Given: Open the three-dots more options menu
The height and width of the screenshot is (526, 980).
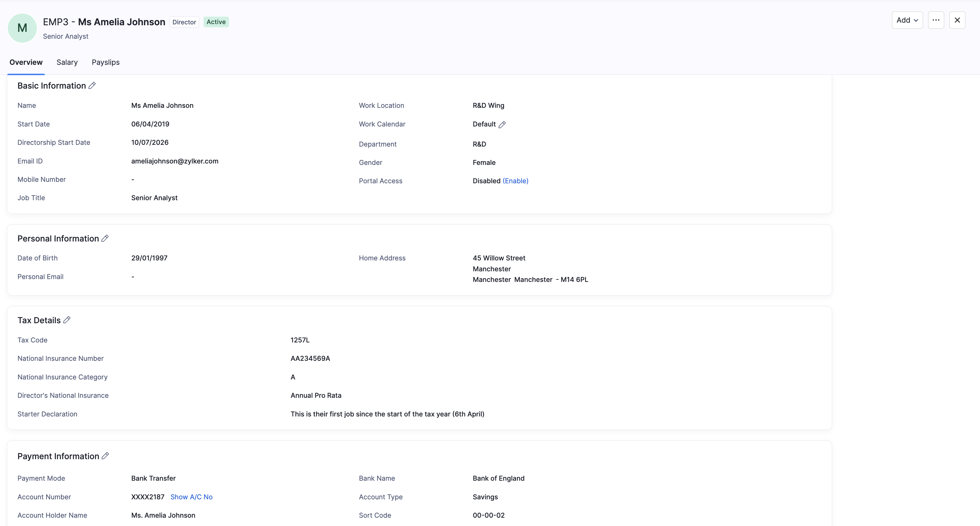Looking at the screenshot, I should (x=936, y=20).
